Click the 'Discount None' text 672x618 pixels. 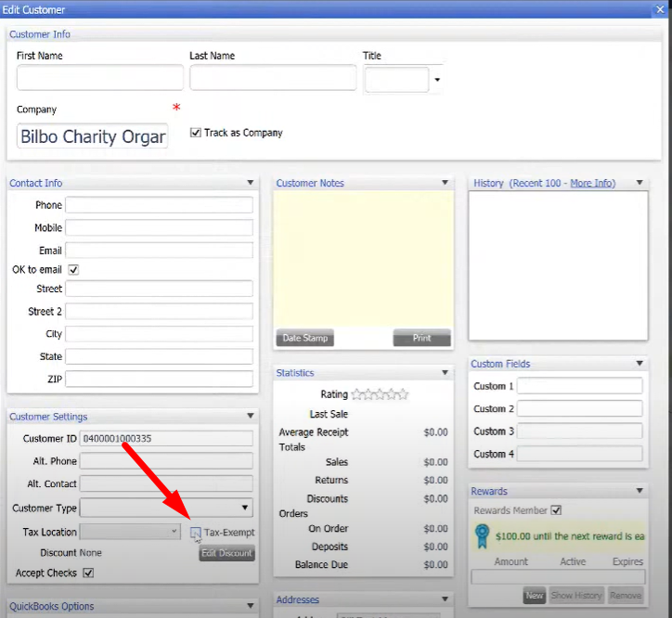click(71, 553)
